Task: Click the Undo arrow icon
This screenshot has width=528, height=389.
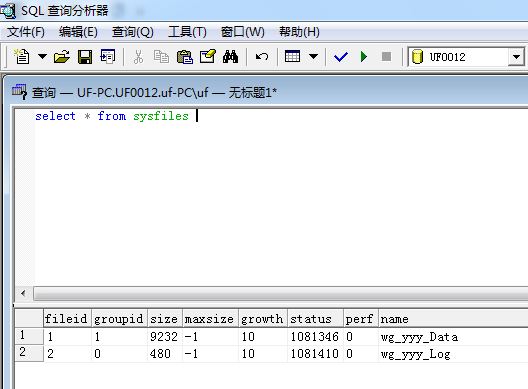Action: point(262,56)
